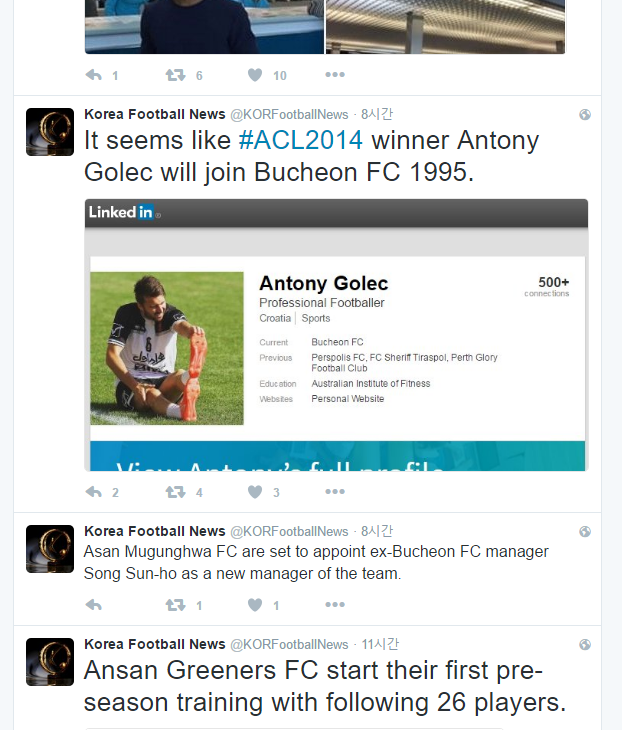Viewport: 622px width, 730px height.
Task: Open more options on the top tweet
Action: click(335, 75)
